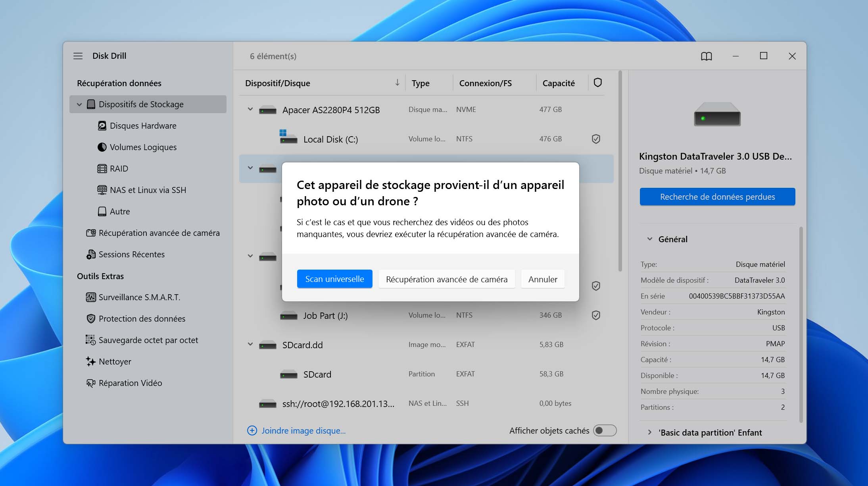The image size is (868, 486).
Task: Open NAS et Linux via SSH
Action: click(x=148, y=190)
